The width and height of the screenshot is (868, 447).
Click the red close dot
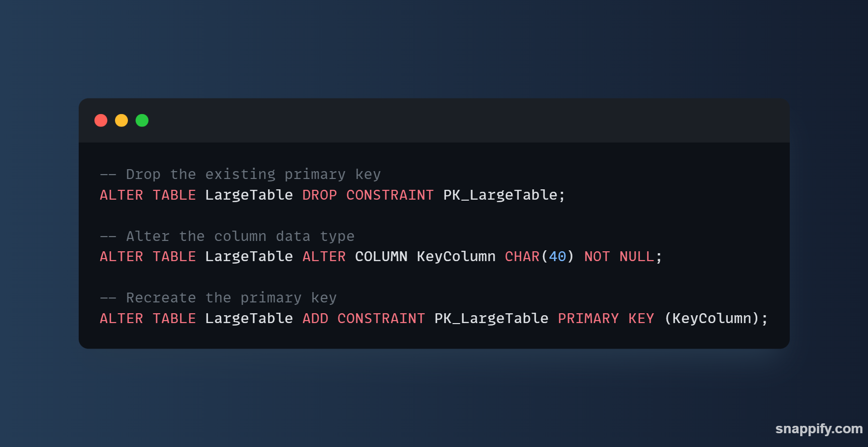(101, 120)
